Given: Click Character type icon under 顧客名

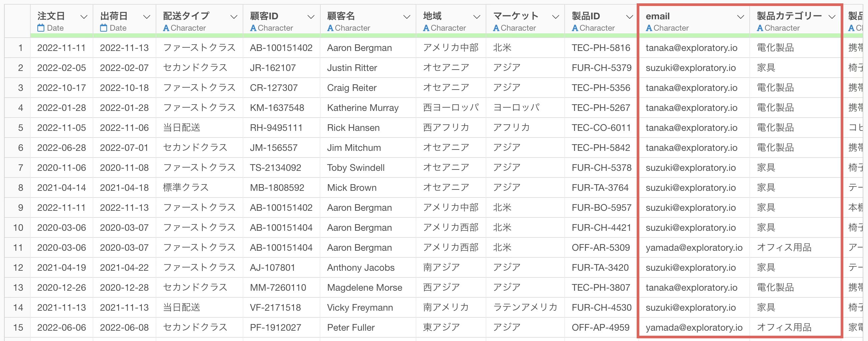Looking at the screenshot, I should [x=330, y=28].
